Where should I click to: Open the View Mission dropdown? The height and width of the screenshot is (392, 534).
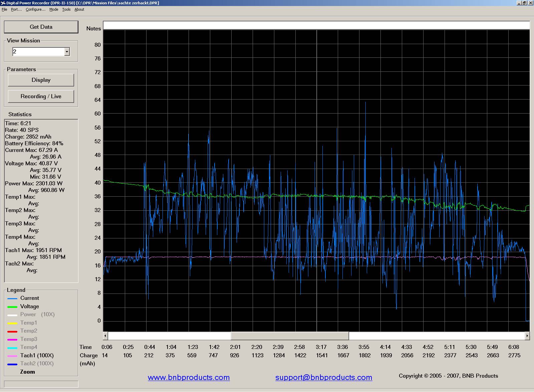(x=67, y=52)
